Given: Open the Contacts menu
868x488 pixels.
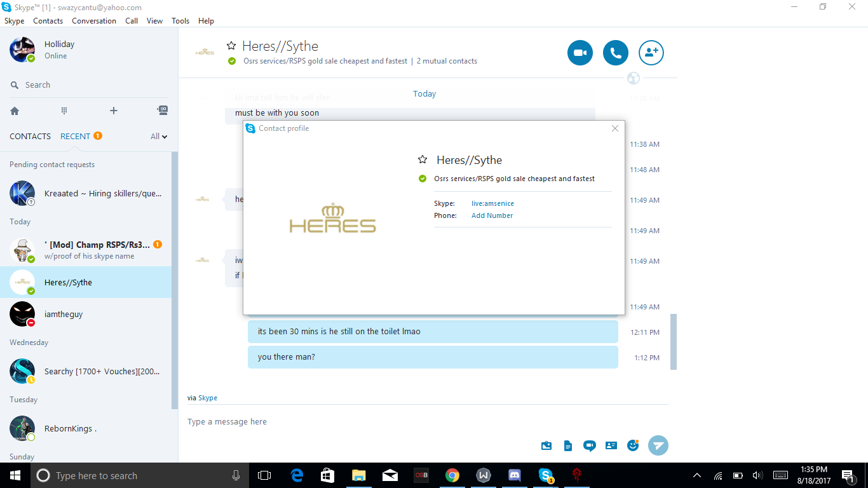Looking at the screenshot, I should tap(48, 21).
